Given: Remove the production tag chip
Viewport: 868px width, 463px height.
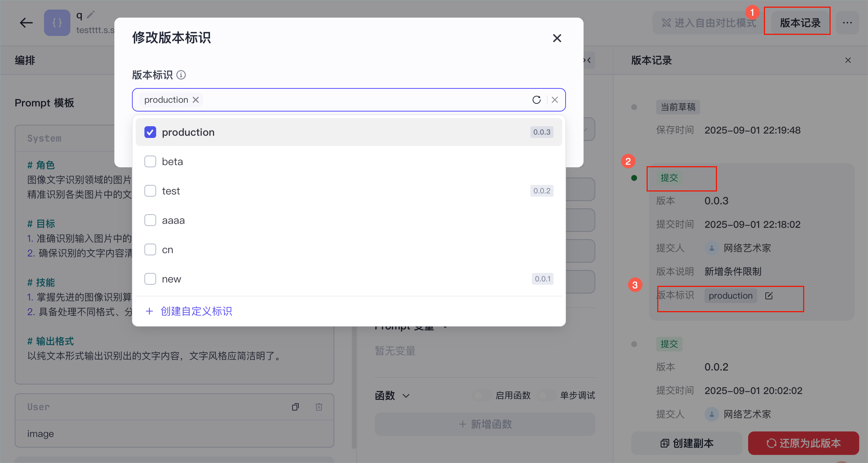Looking at the screenshot, I should coord(196,100).
